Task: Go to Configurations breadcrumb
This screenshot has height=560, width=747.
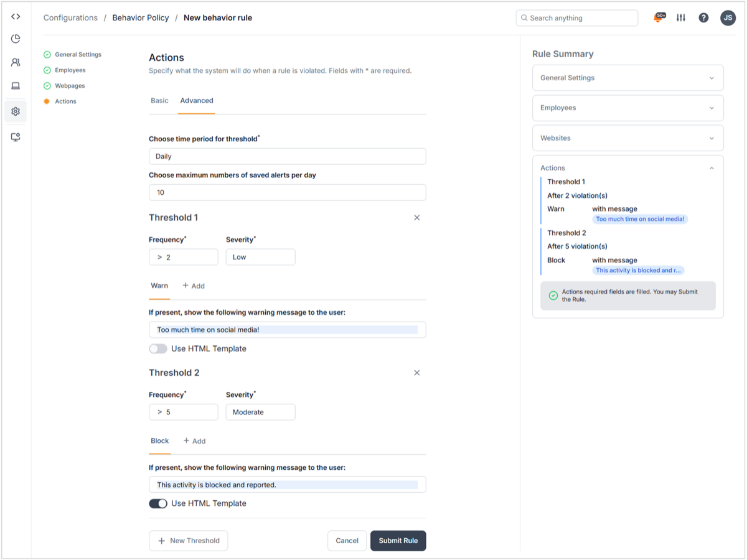Action: pos(70,18)
